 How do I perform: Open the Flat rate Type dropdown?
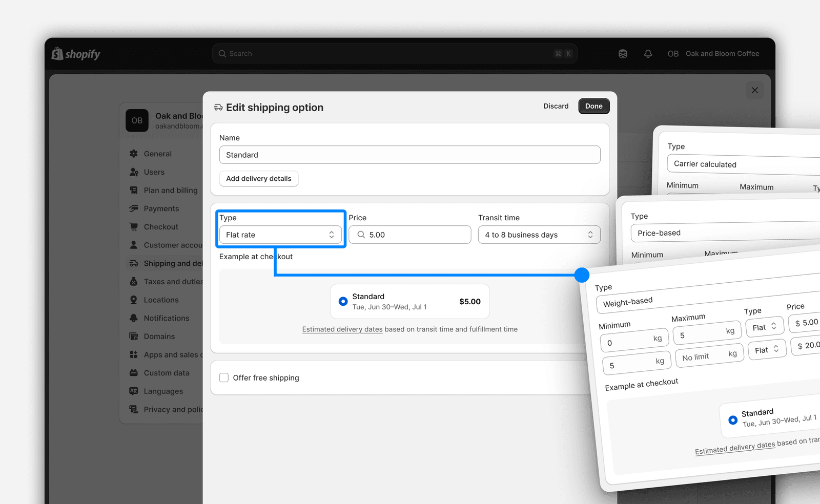[280, 235]
